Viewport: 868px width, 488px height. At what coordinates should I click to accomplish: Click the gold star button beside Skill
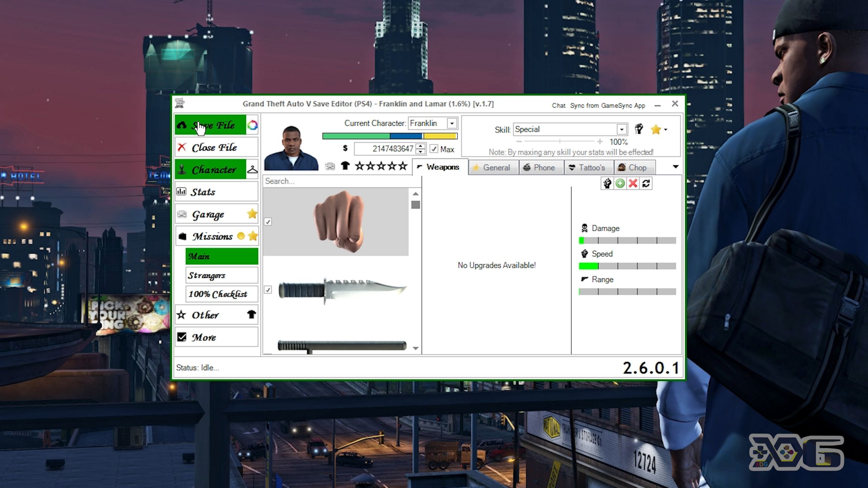[656, 130]
